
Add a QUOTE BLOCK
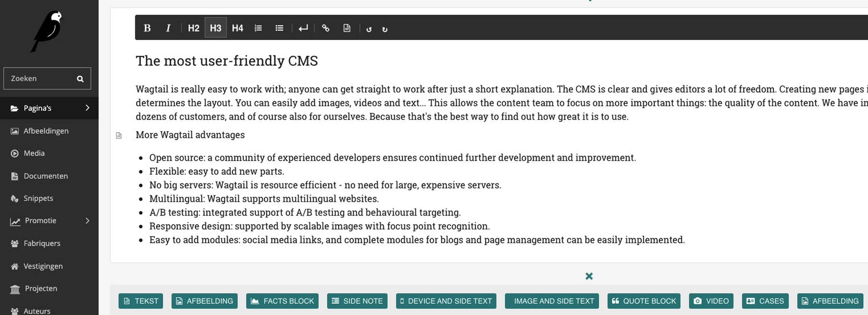coord(644,301)
